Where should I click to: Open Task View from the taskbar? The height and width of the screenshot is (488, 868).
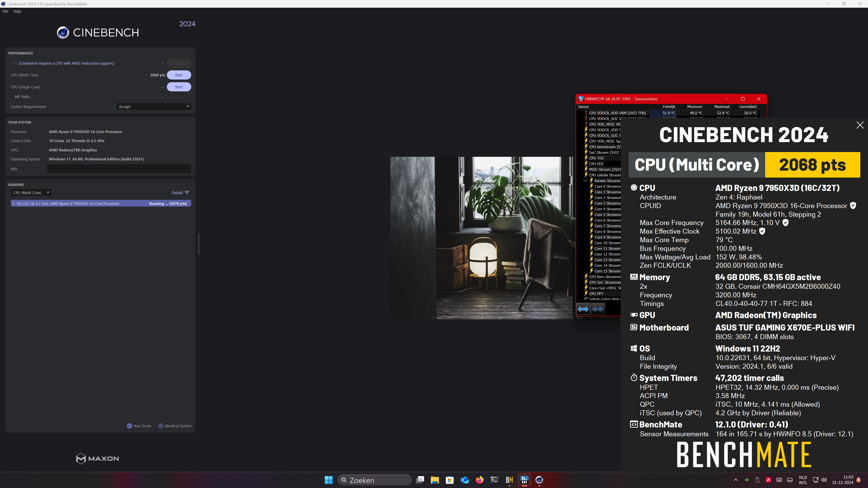coord(420,480)
